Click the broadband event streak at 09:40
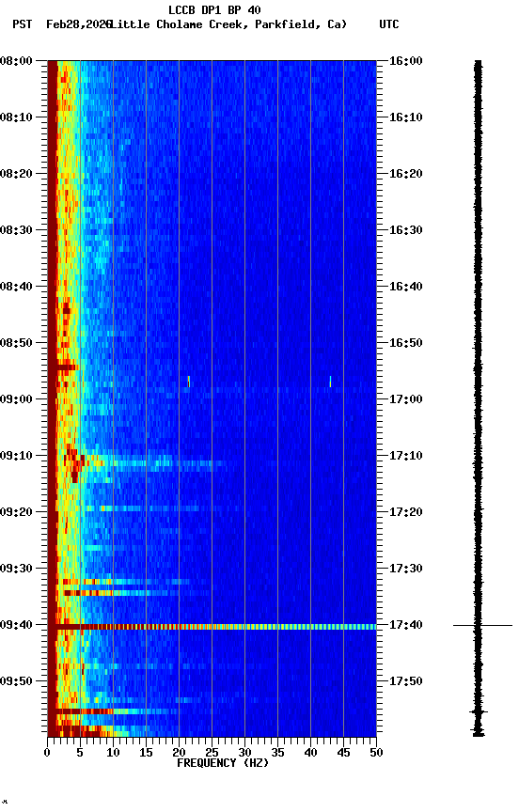This screenshot has width=519, height=812. pyautogui.click(x=212, y=627)
